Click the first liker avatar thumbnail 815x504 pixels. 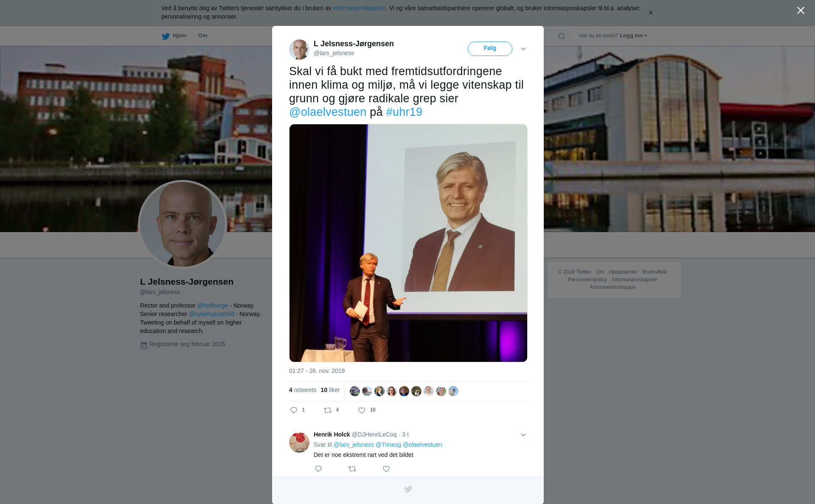point(355,391)
